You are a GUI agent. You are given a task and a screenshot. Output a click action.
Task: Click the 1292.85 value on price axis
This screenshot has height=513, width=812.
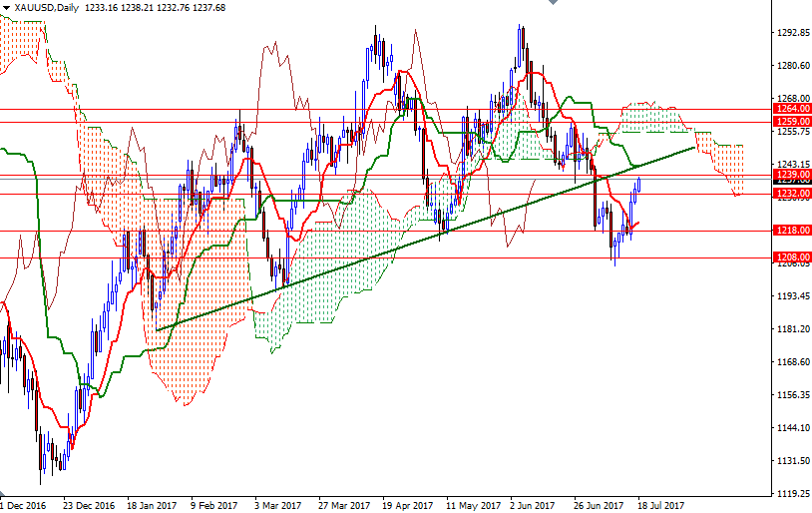[x=792, y=33]
